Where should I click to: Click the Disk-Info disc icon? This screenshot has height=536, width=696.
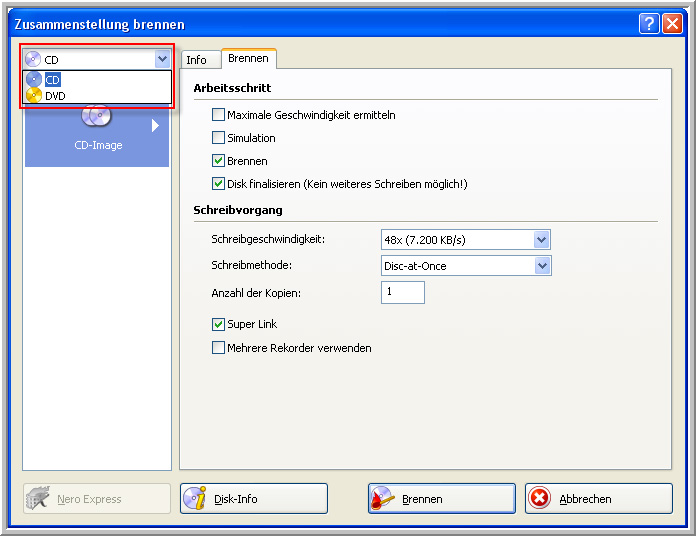pyautogui.click(x=195, y=498)
